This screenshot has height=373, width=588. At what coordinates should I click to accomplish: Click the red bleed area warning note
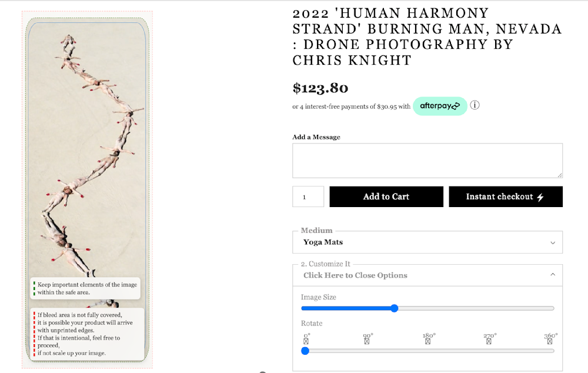pyautogui.click(x=88, y=334)
